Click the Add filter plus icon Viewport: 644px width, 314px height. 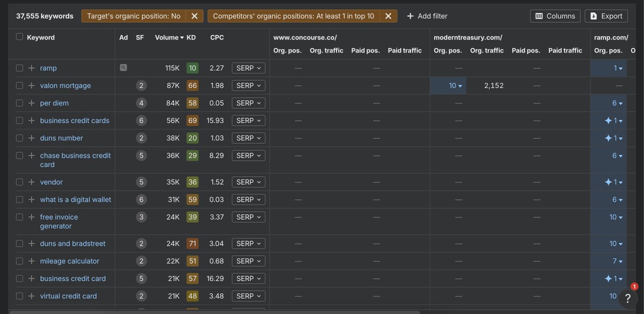coord(410,16)
